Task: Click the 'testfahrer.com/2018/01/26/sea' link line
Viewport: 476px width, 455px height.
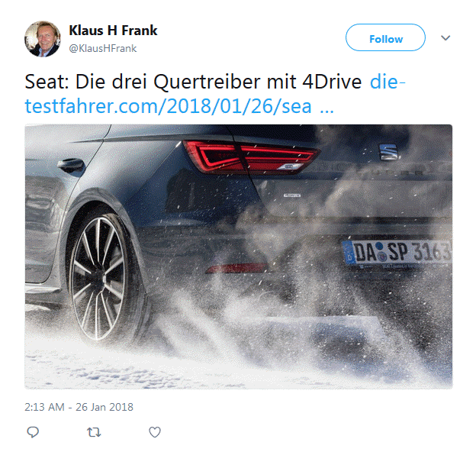Action: (x=168, y=106)
